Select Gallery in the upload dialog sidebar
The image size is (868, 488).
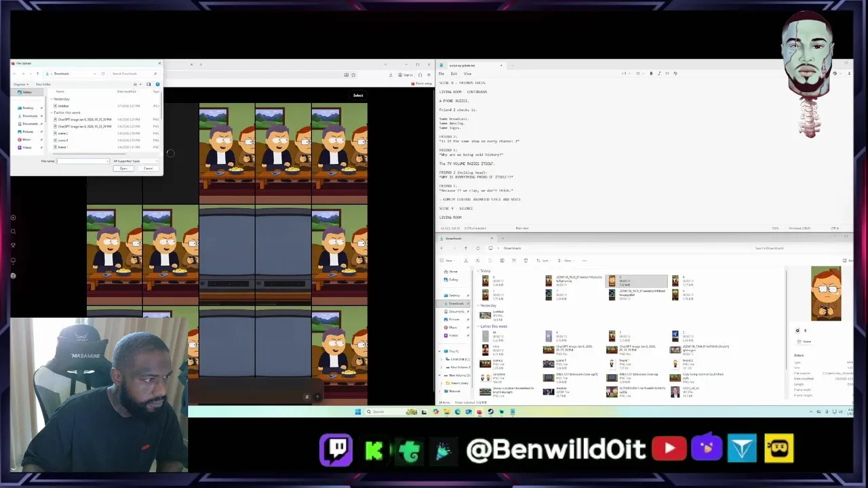click(27, 92)
